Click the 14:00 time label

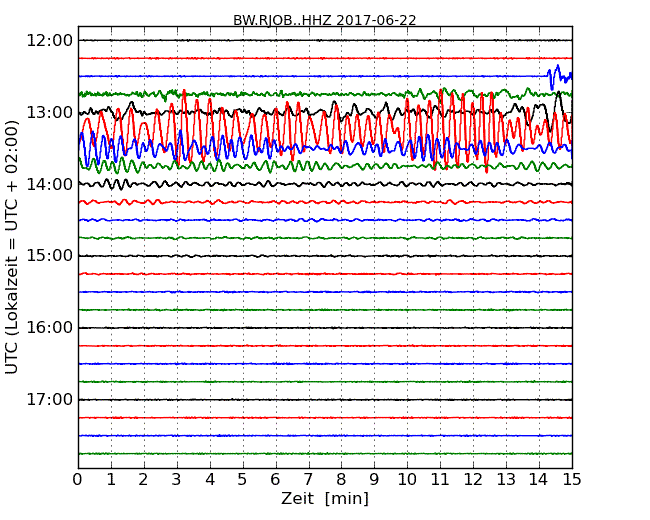point(49,184)
